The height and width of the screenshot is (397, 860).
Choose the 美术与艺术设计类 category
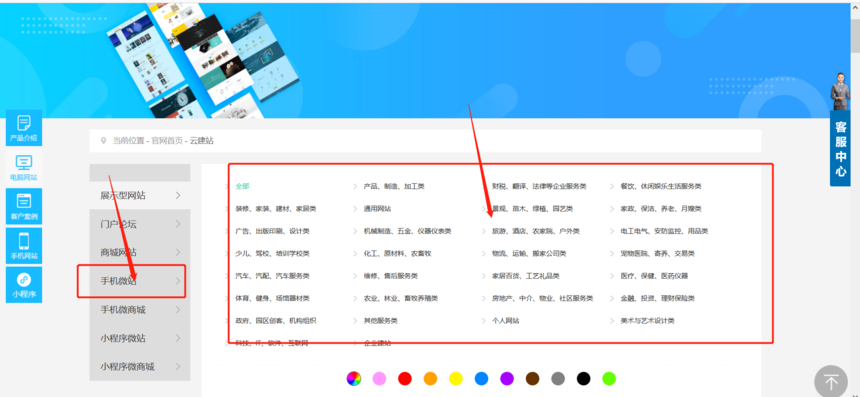click(x=647, y=321)
